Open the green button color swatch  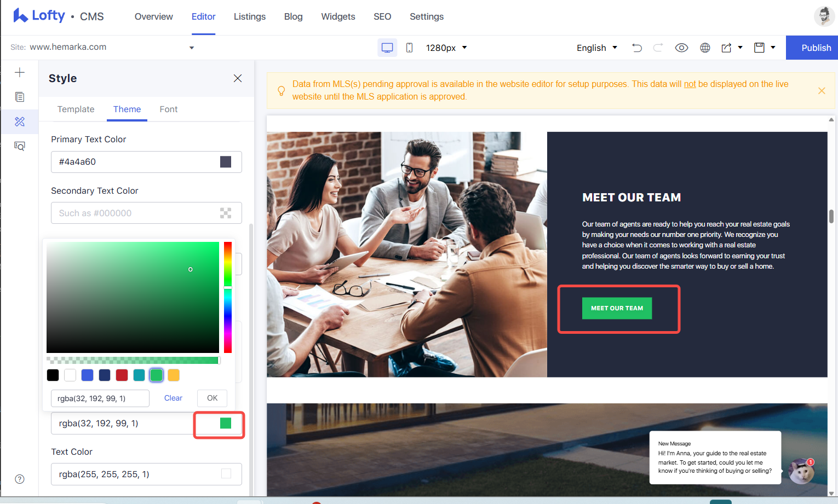pos(226,423)
